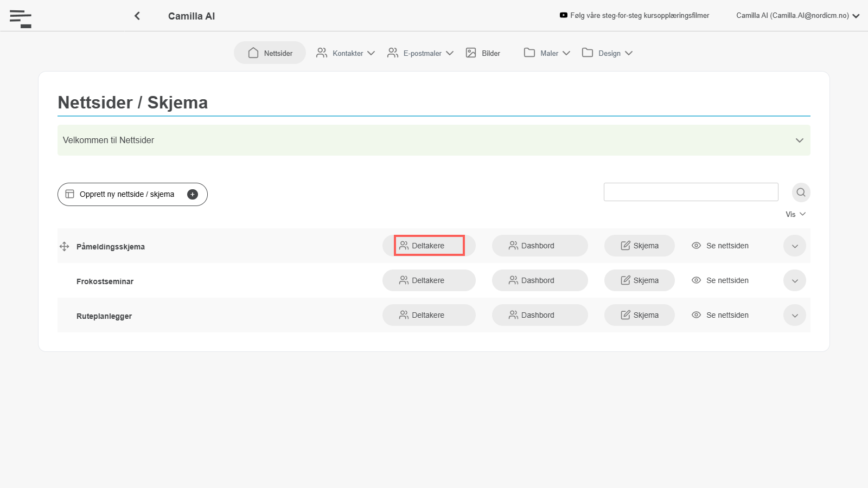Click the Camilla AI header title

point(192,16)
